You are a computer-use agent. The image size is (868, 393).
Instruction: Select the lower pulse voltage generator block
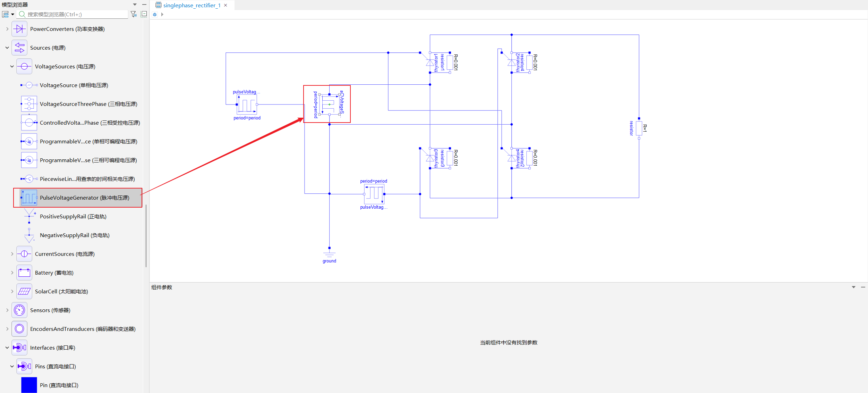(x=374, y=194)
